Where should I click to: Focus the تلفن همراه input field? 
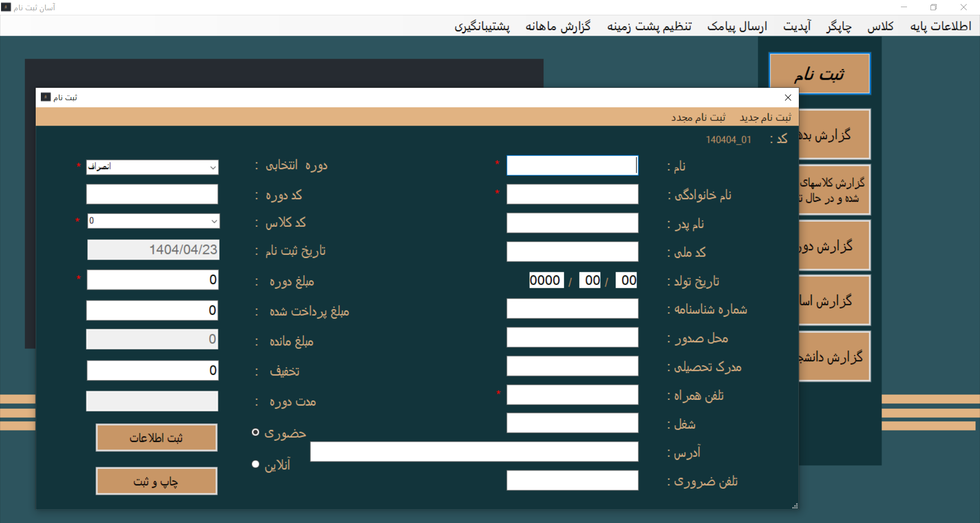tap(572, 394)
